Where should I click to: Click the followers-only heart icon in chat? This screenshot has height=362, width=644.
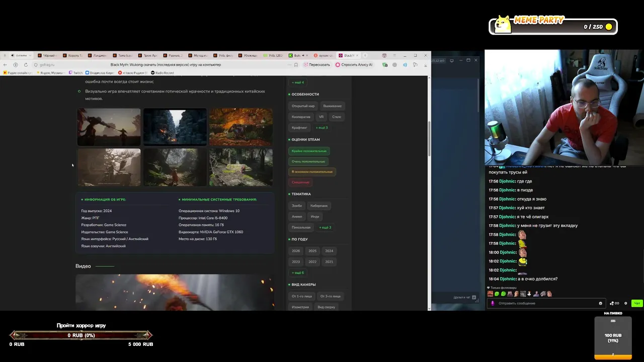[488, 288]
